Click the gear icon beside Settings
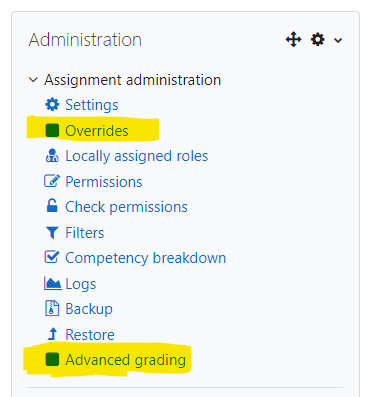370x397 pixels. click(x=52, y=105)
